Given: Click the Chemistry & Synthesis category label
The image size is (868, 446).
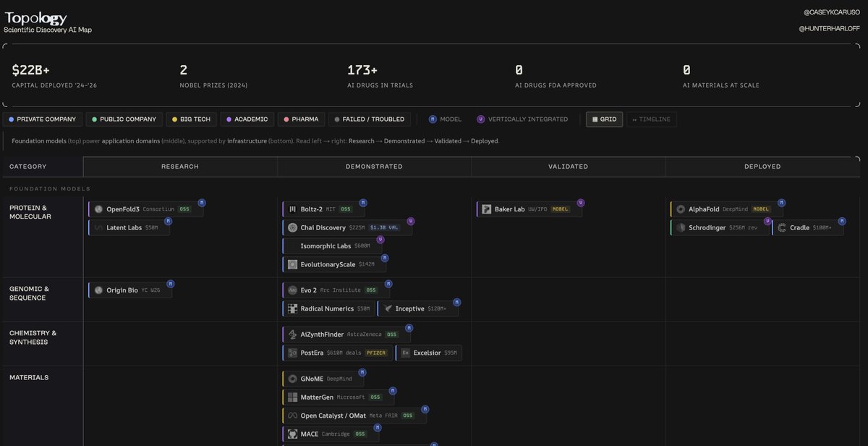Looking at the screenshot, I should point(33,337).
